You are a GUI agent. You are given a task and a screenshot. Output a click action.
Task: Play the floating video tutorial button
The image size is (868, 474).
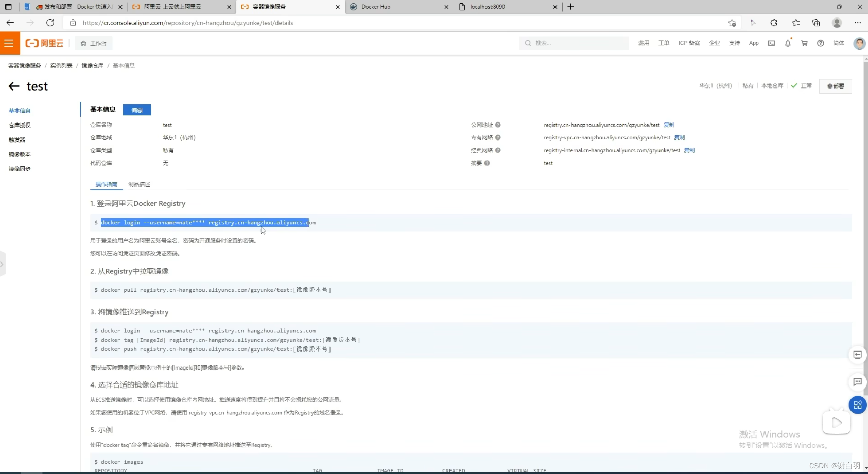(837, 423)
